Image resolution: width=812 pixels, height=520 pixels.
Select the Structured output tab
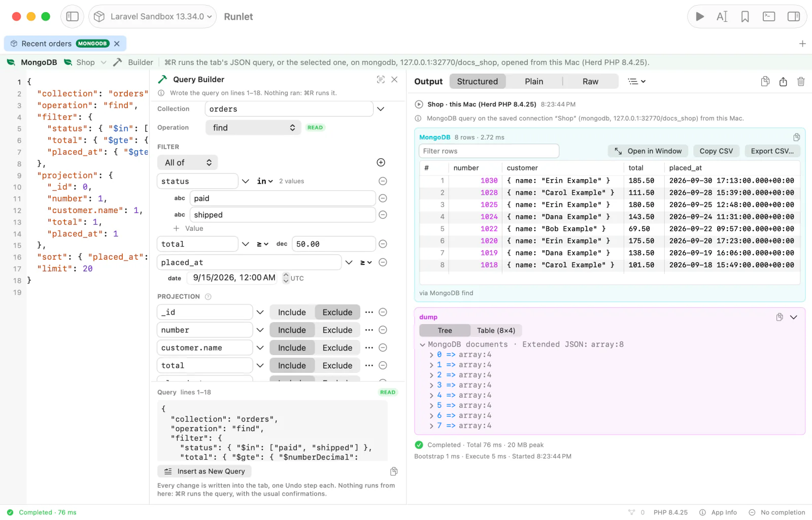tap(477, 82)
